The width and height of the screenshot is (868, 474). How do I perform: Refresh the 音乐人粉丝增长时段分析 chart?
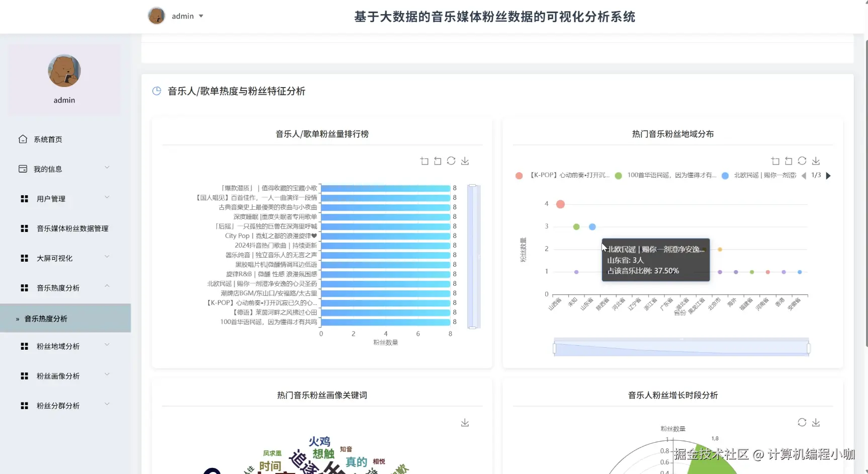(x=802, y=422)
